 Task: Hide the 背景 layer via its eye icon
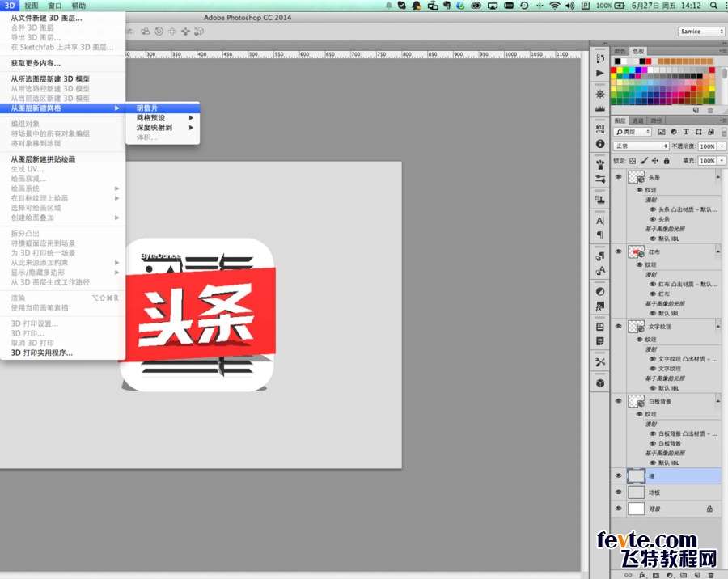pyautogui.click(x=619, y=509)
